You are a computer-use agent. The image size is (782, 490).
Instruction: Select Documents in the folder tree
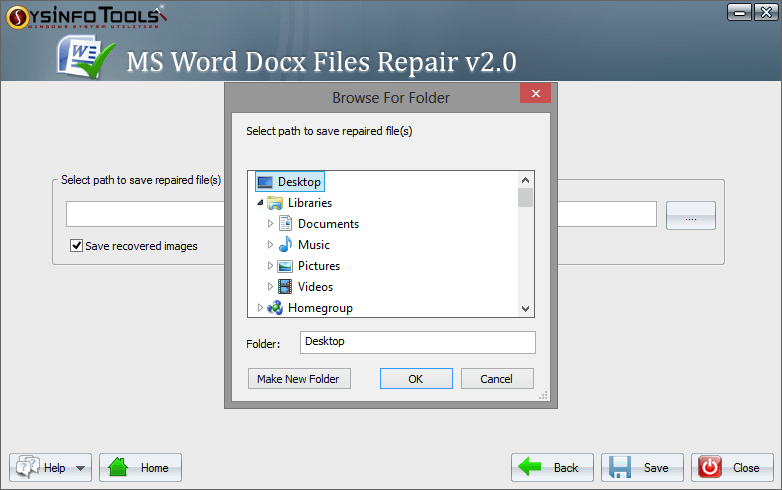pyautogui.click(x=328, y=224)
